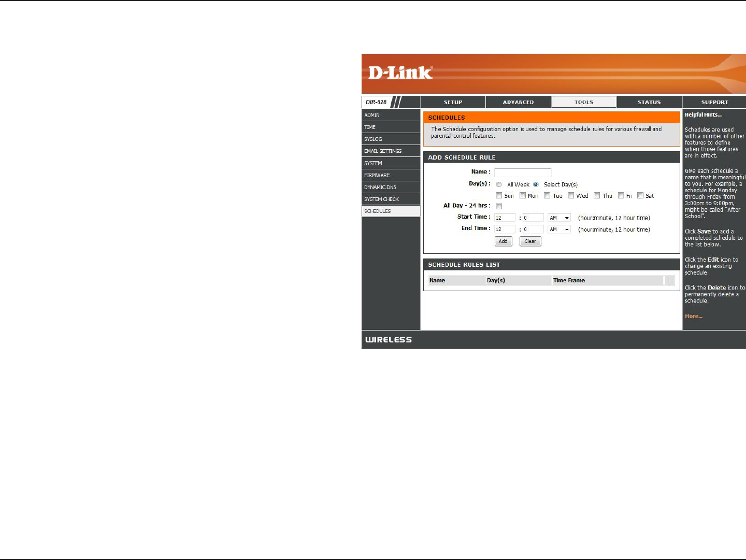Click the Start Time minute field

[533, 218]
